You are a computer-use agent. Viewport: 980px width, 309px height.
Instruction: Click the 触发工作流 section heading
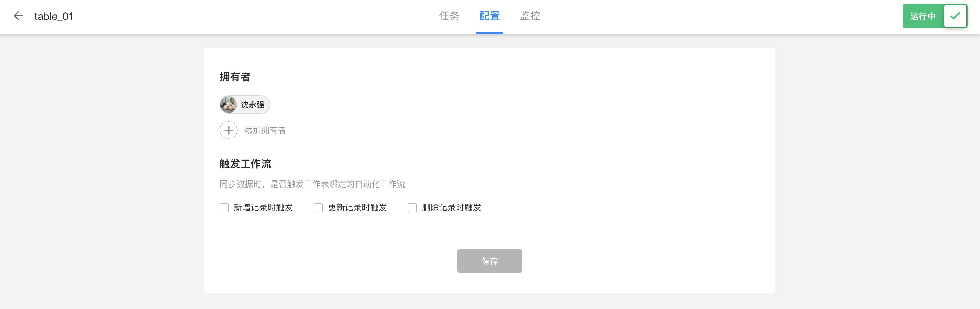coord(245,164)
